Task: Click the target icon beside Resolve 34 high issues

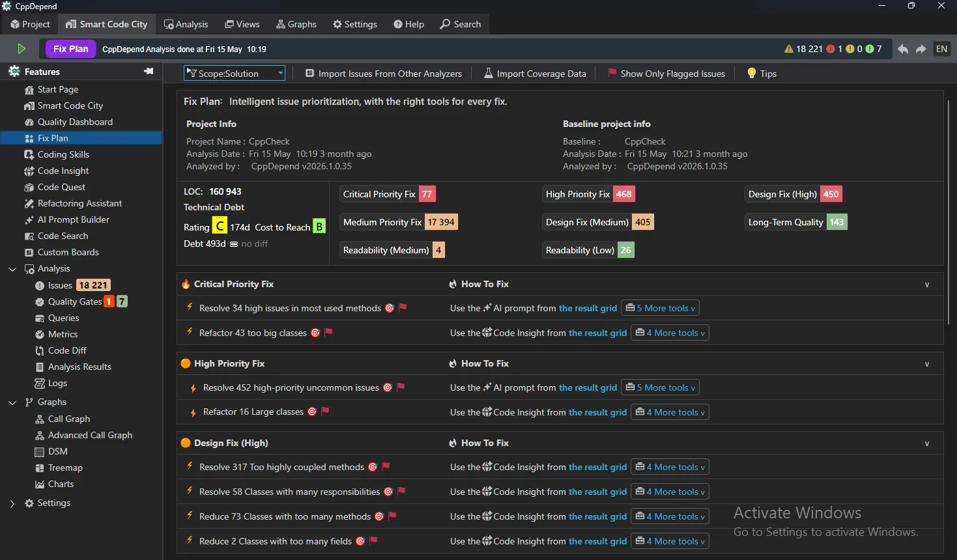Action: point(390,308)
